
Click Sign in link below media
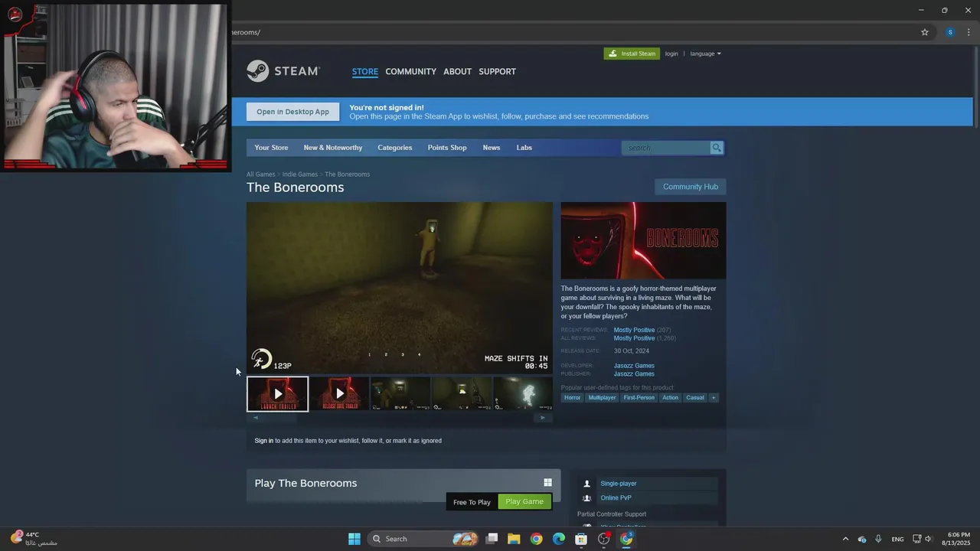[263, 441]
